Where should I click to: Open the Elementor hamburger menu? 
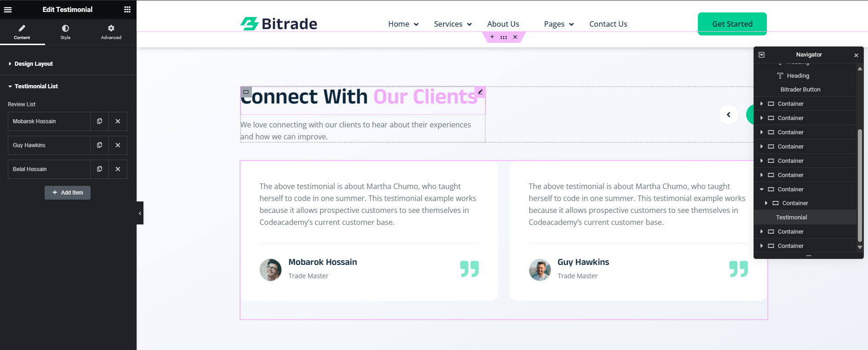coord(8,10)
